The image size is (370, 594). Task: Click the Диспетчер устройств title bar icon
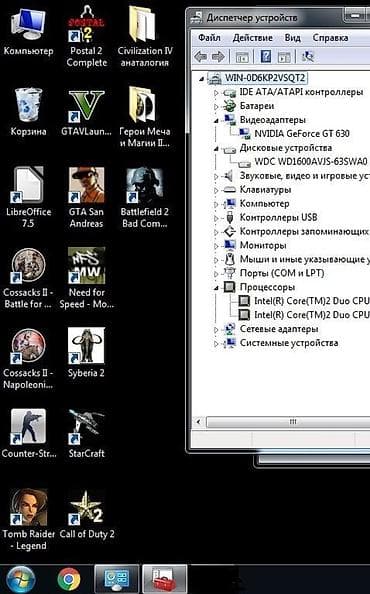point(197,17)
